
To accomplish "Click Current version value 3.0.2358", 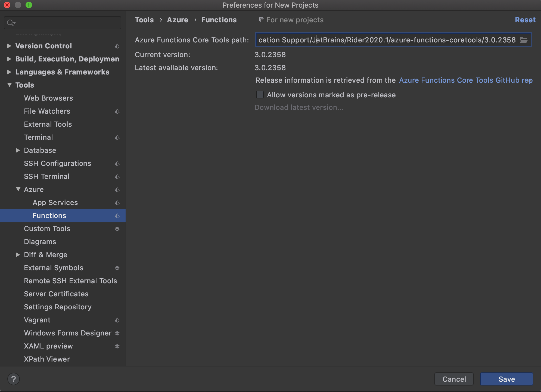I will click(x=270, y=55).
